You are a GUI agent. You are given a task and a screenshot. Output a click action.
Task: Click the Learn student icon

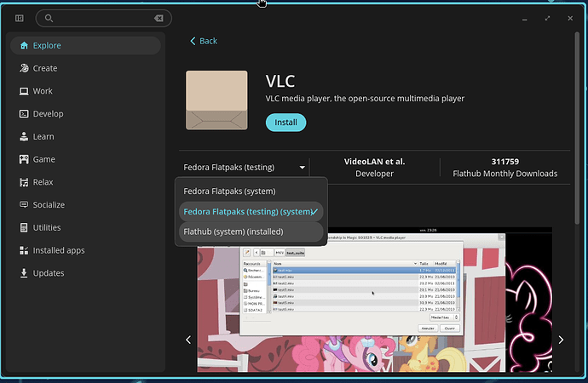pyautogui.click(x=24, y=137)
